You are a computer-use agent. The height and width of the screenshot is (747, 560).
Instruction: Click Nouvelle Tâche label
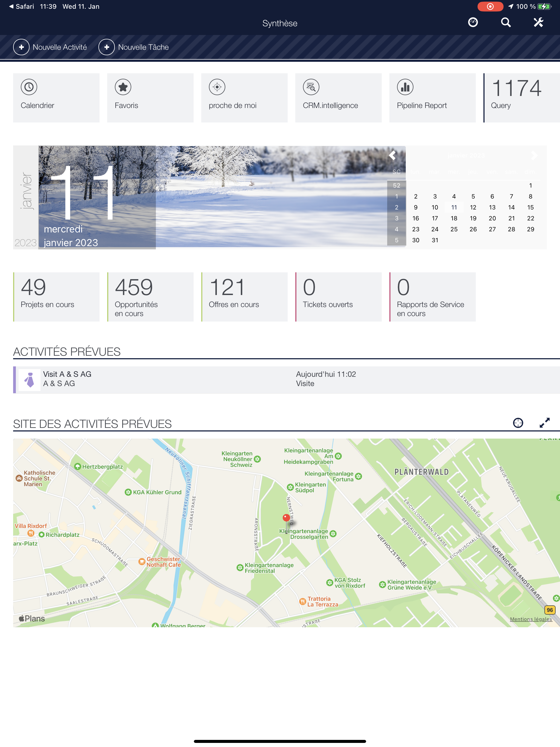(x=143, y=47)
